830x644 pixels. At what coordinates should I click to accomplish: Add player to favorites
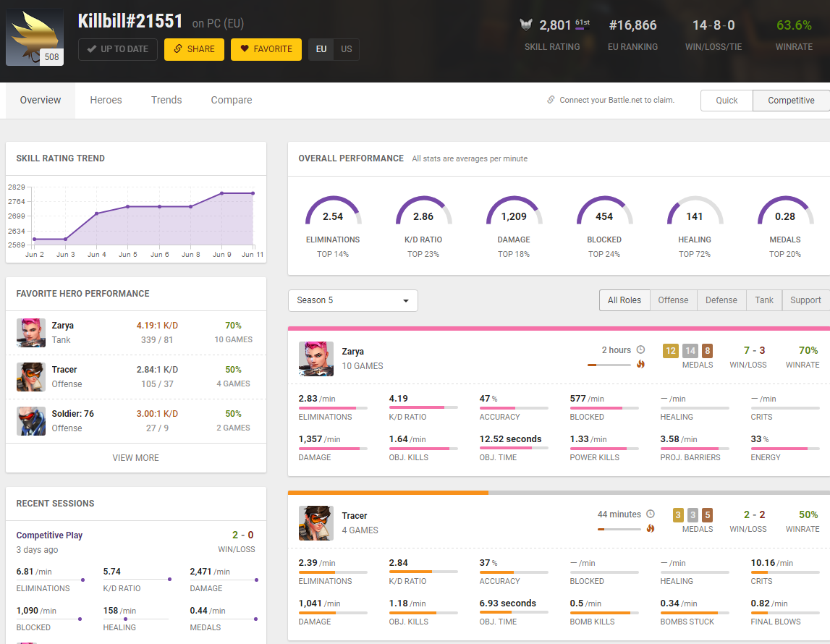click(266, 49)
